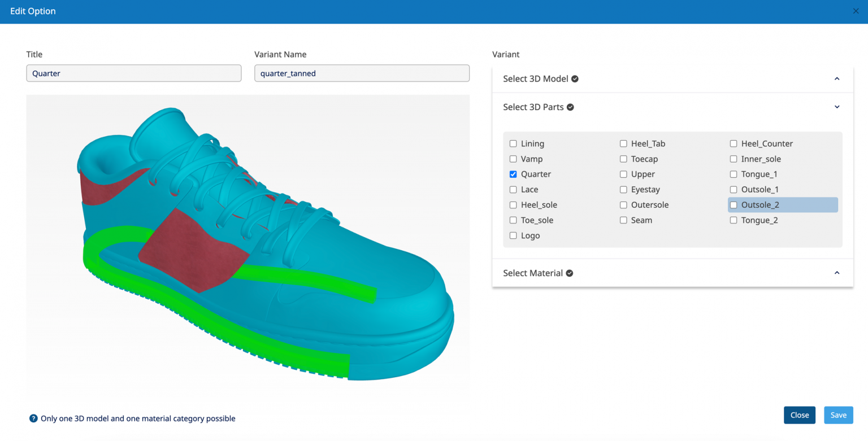Collapse the Select Material section
Screen dimensions: 868x441
coord(837,272)
